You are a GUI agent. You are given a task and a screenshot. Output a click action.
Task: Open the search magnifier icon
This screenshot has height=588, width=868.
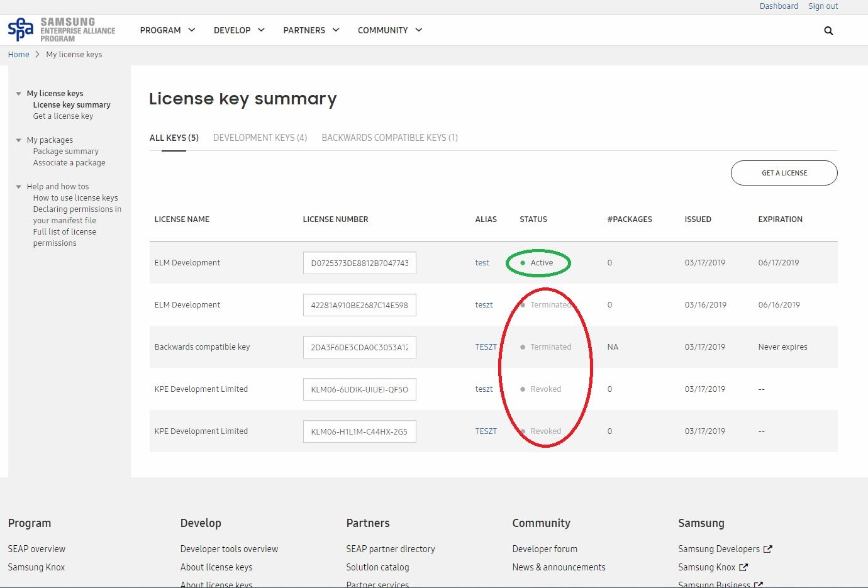coord(828,31)
